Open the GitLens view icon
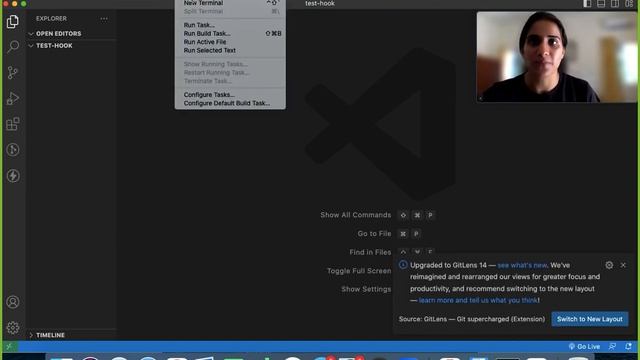This screenshot has width=640, height=360. [x=13, y=150]
